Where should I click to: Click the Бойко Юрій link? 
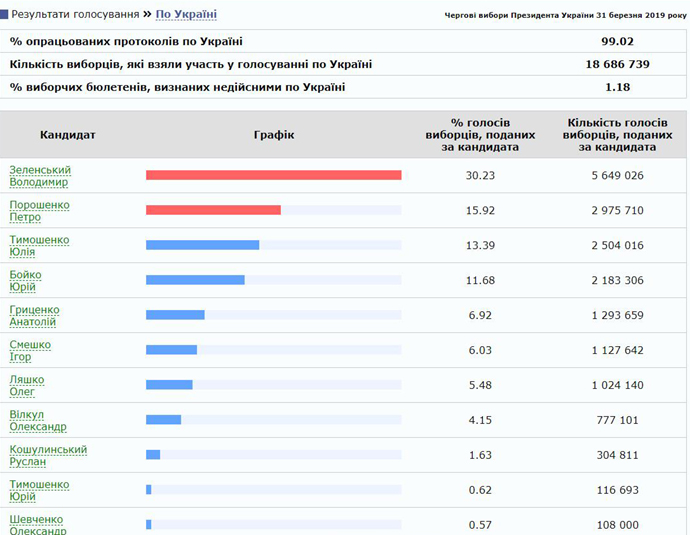[25, 281]
